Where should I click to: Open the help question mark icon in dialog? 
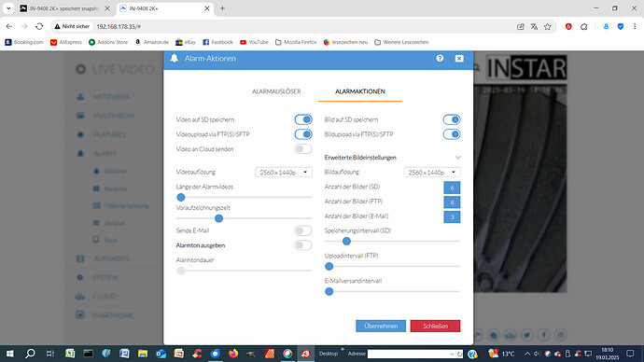(440, 58)
